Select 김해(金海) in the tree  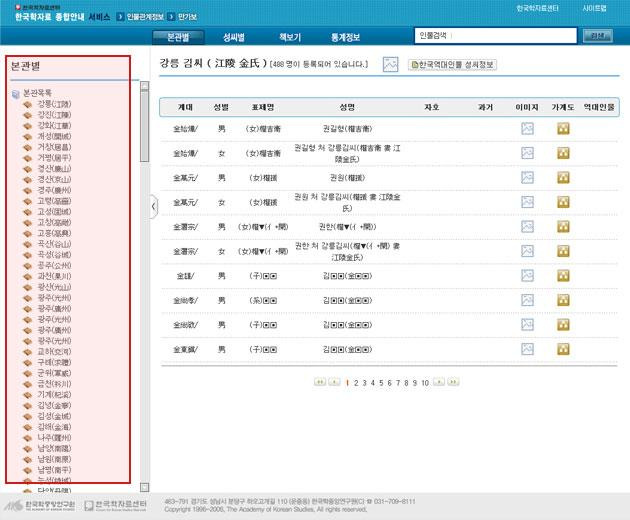tap(54, 427)
